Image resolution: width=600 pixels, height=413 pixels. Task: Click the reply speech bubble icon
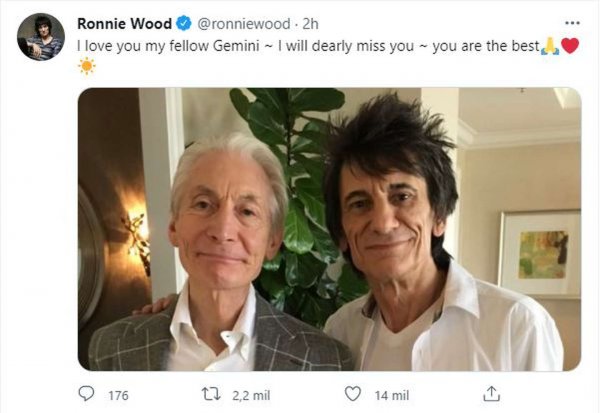tap(86, 393)
